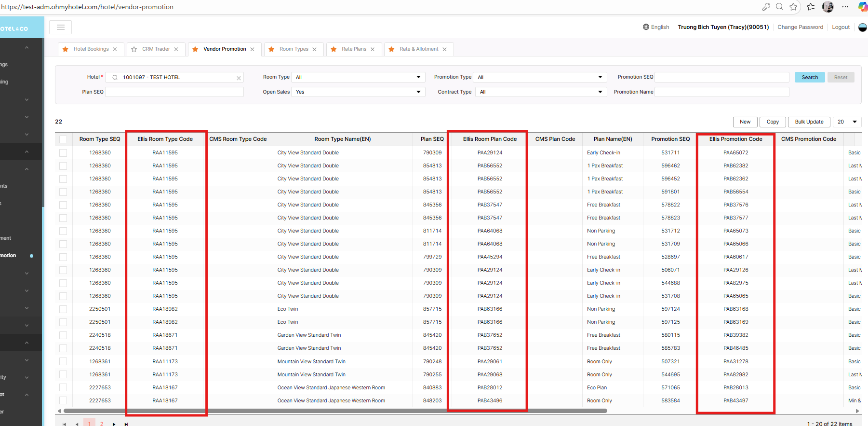The image size is (868, 426).
Task: Click the star icon on Hotel Bookings tab
Action: pyautogui.click(x=66, y=49)
